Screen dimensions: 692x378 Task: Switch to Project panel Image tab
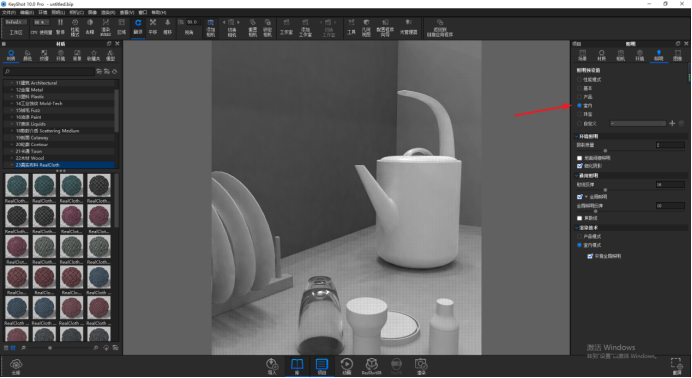677,55
